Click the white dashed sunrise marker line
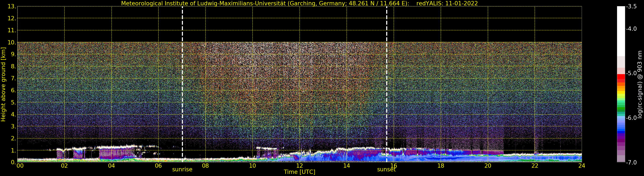This screenshot has width=644, height=176. 182,84
